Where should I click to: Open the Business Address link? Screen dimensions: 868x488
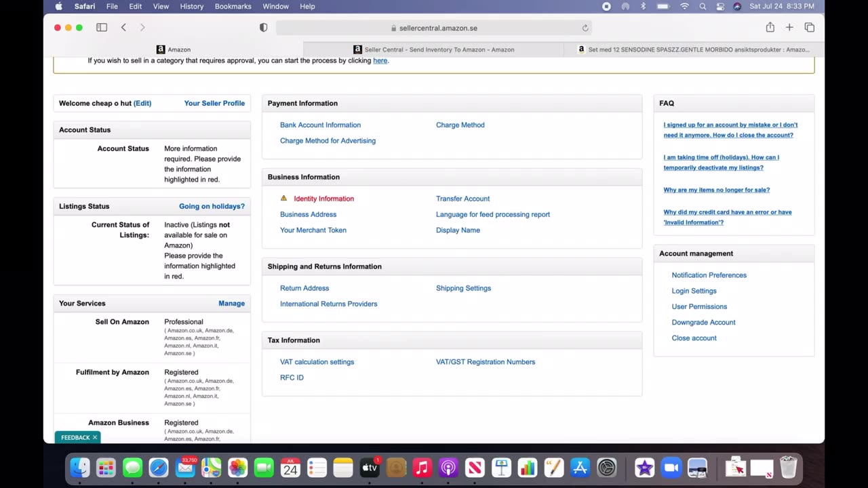click(308, 214)
